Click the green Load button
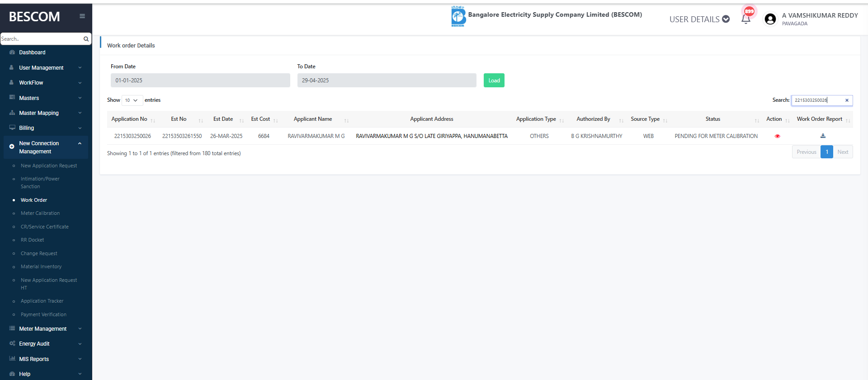The width and height of the screenshot is (868, 380). click(x=494, y=81)
